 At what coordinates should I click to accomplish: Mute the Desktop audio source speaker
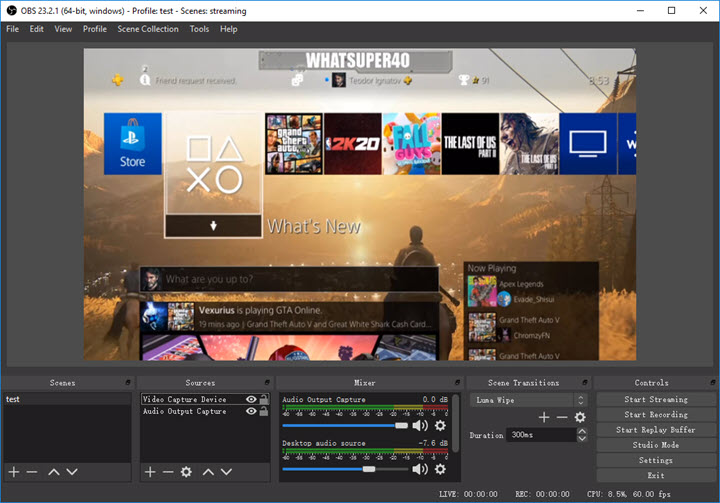click(x=420, y=468)
